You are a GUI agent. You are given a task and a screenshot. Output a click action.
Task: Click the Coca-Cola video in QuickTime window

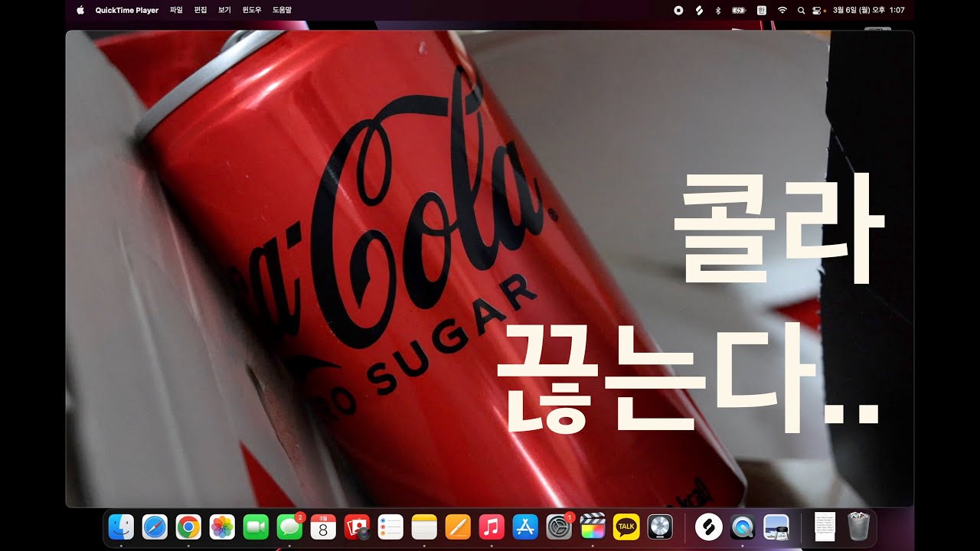pyautogui.click(x=490, y=269)
